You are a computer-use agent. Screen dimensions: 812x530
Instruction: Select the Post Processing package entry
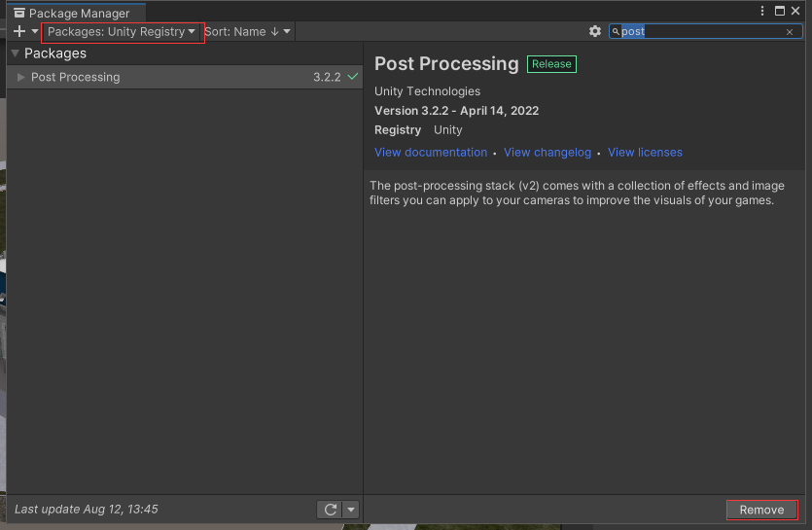[185, 77]
